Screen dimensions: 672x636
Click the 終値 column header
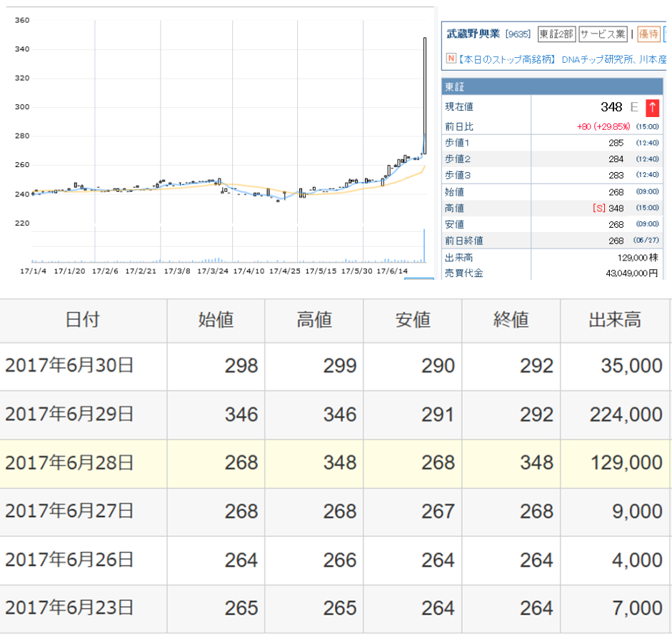pos(511,320)
